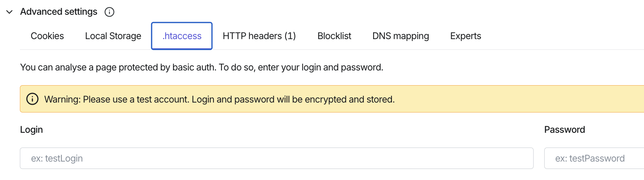Focus the Password input field

(594, 158)
